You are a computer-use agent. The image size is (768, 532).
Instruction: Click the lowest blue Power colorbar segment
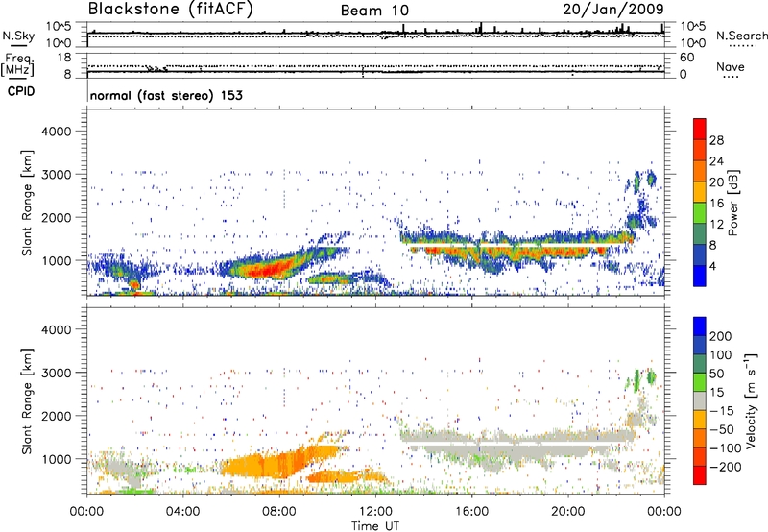pos(700,276)
